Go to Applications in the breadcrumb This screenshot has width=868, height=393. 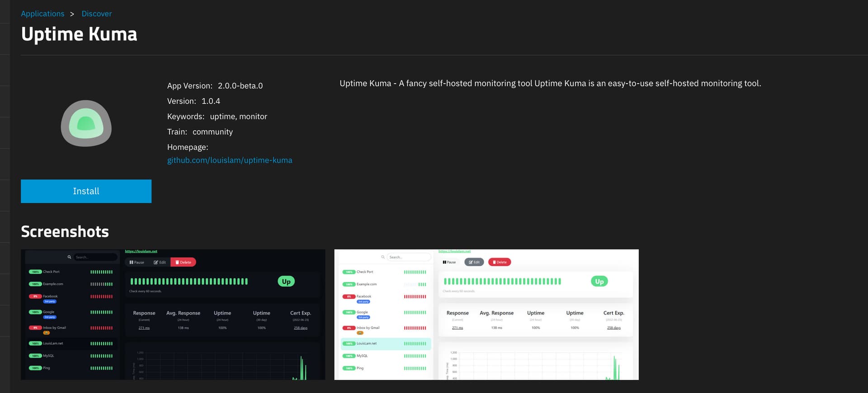pos(42,14)
